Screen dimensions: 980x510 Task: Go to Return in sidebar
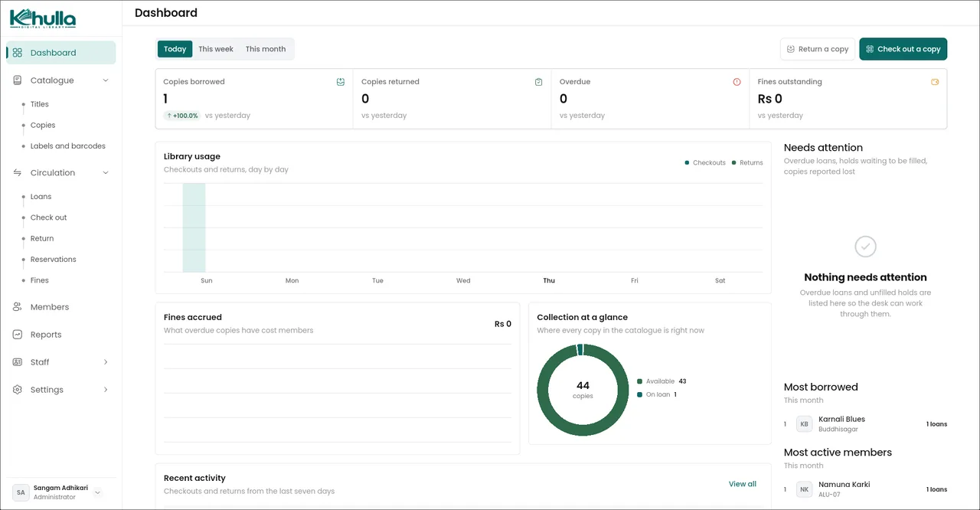pos(42,239)
